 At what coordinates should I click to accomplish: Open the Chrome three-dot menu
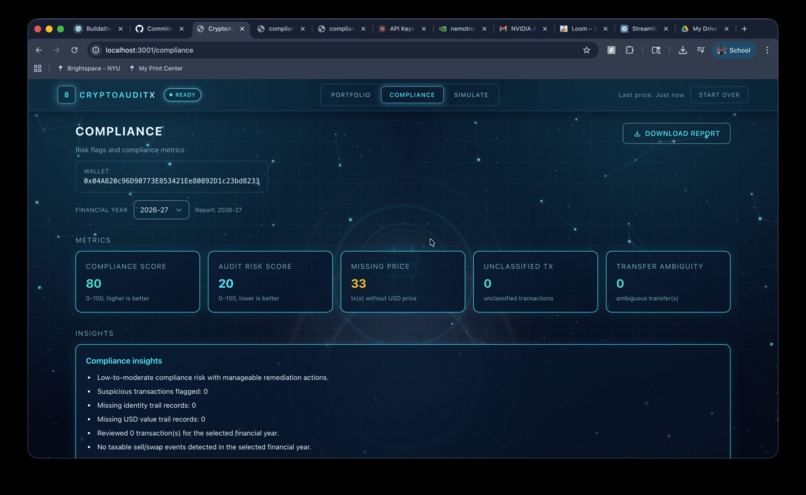767,50
